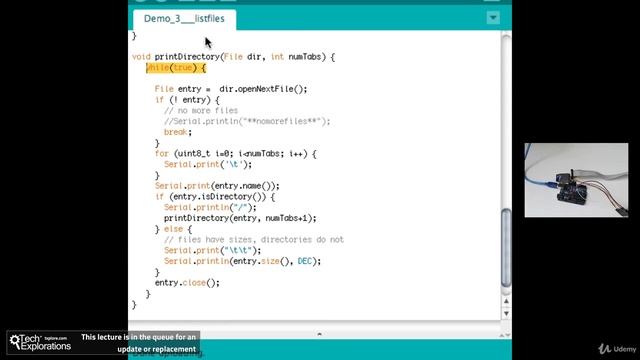
Task: Click the entry.close(); line
Action: click(x=187, y=283)
